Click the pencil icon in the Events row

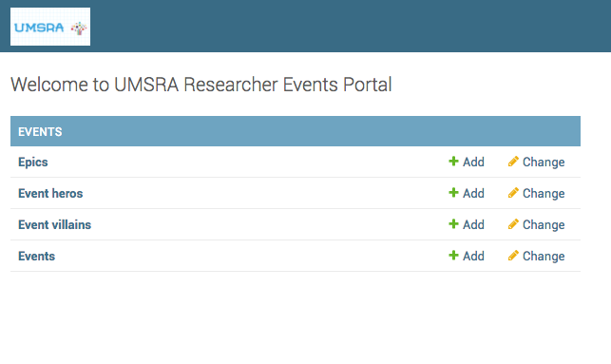coord(513,256)
